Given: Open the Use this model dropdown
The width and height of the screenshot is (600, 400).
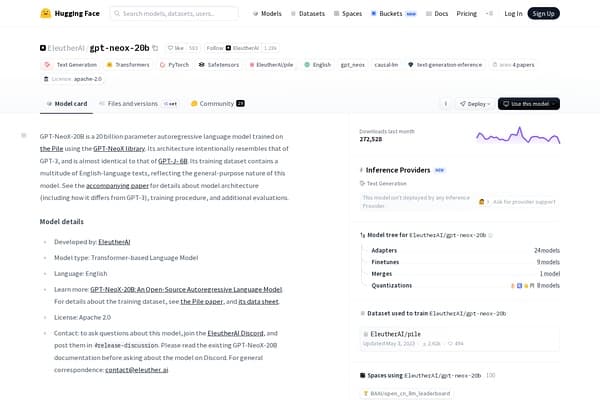Looking at the screenshot, I should click(x=529, y=104).
